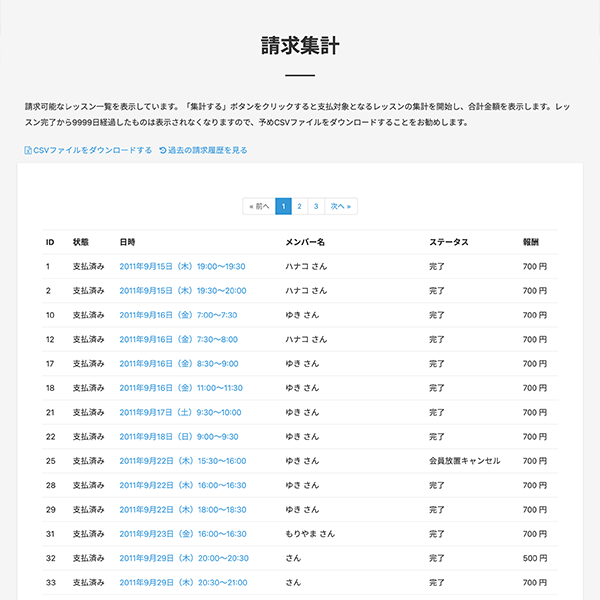Screen dimensions: 600x600
Task: Open lesson 2011年9月22日 16:00〜16:30
Action: [183, 485]
